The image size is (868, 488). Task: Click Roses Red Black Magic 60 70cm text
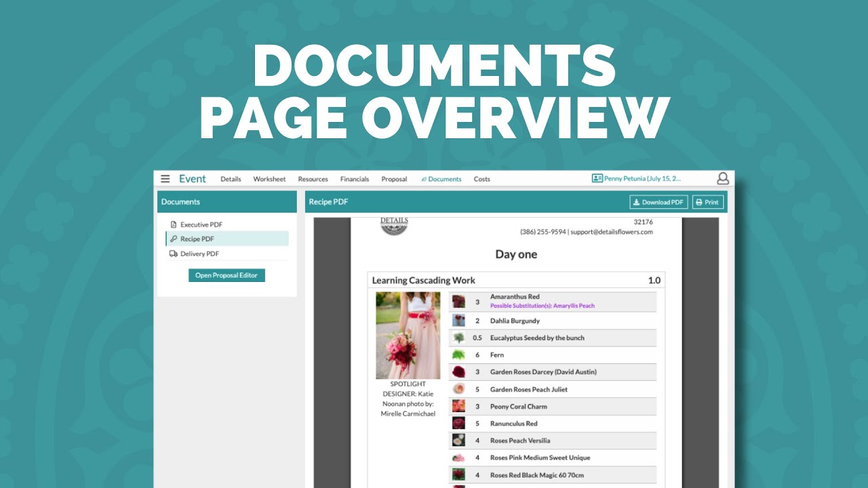click(537, 475)
